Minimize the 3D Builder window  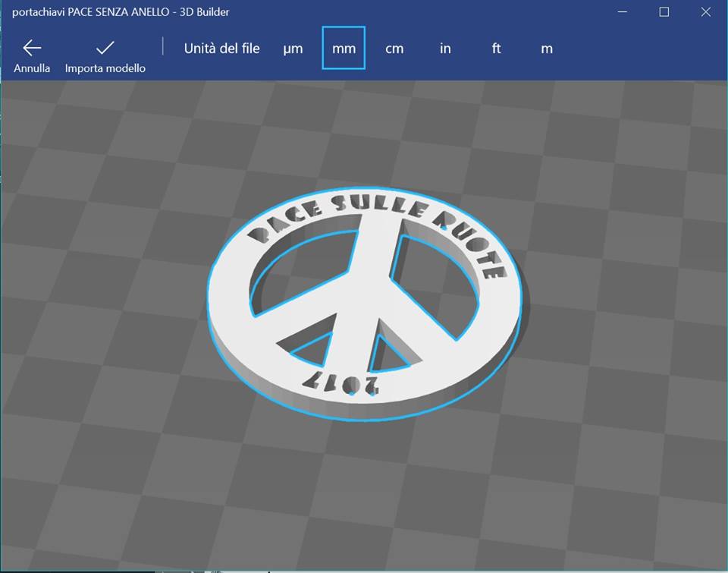[623, 11]
